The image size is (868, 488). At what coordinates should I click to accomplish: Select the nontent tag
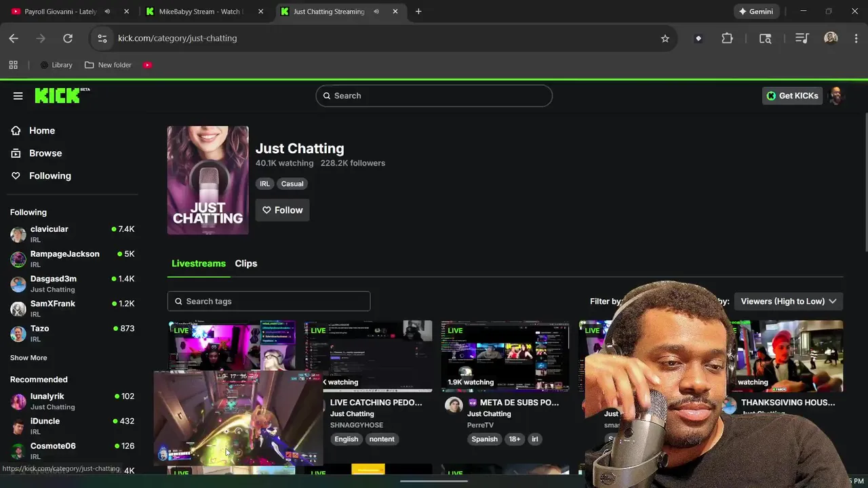click(382, 439)
